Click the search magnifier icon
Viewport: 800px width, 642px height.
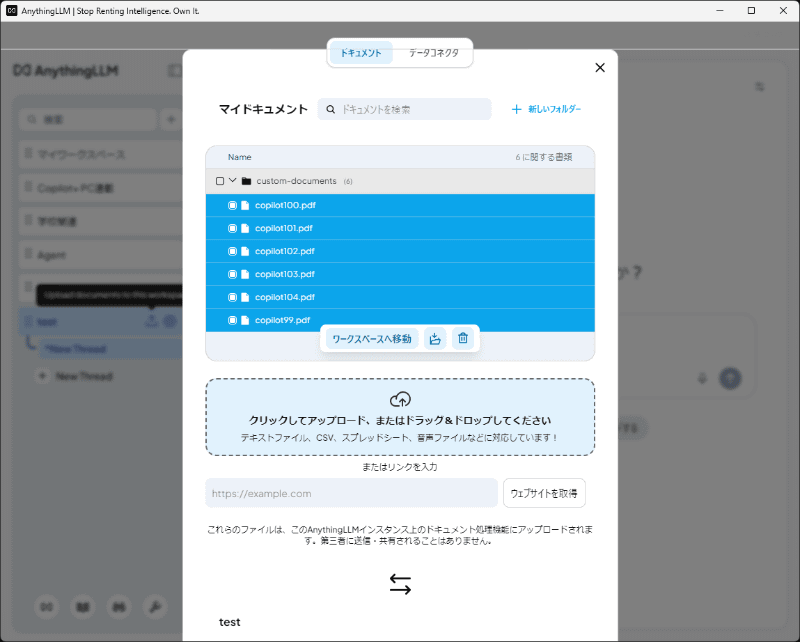(x=331, y=109)
